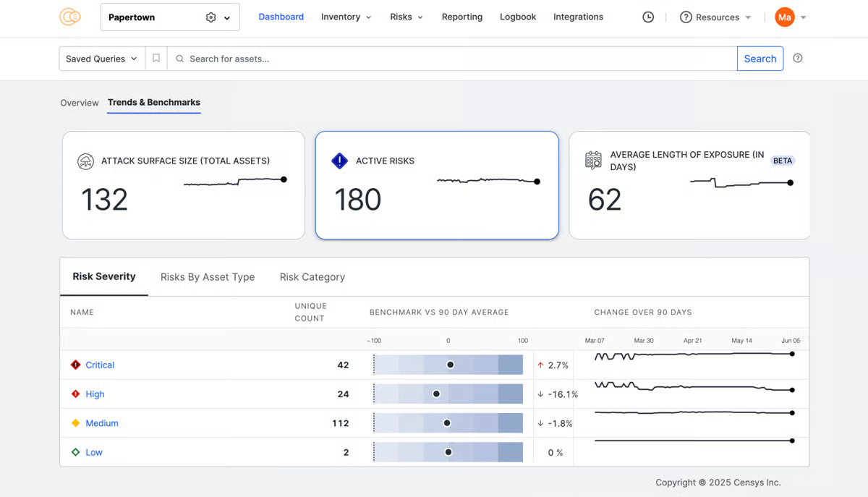The height and width of the screenshot is (497, 868).
Task: Click the Attack Surface Size cloud icon
Action: pos(86,161)
